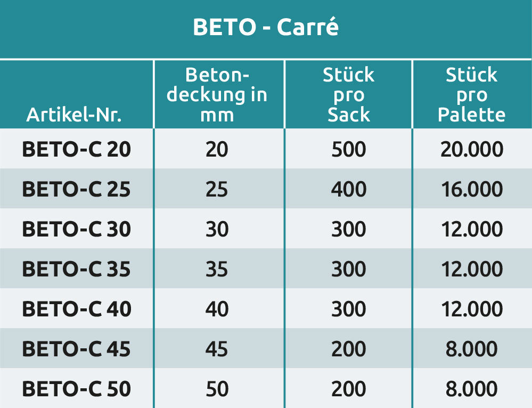Select the 12.000 pallet value for BETO-C 35

[x=471, y=269]
